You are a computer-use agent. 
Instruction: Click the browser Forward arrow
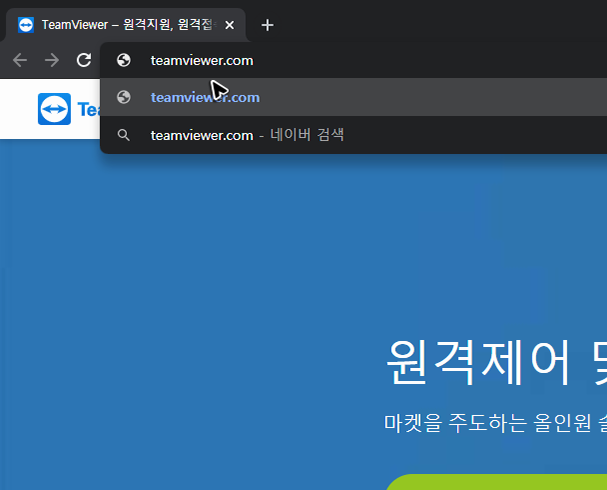(x=51, y=60)
